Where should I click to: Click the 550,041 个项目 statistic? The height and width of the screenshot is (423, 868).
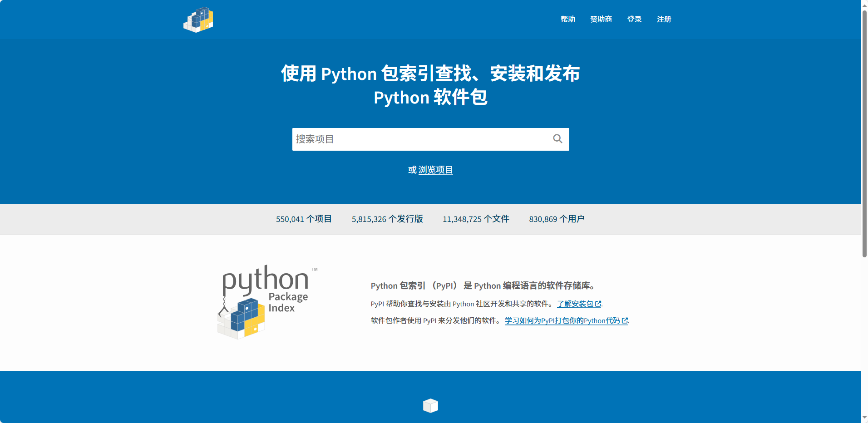click(304, 219)
